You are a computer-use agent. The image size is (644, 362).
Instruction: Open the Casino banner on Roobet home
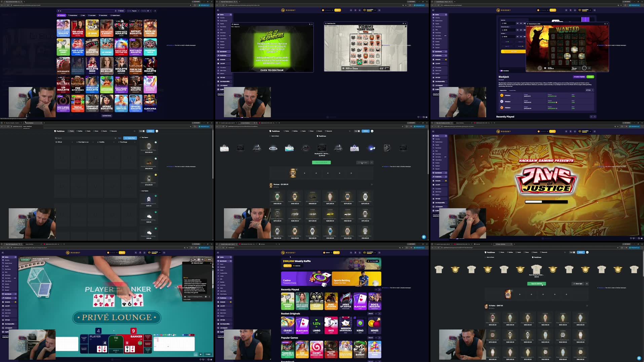[306, 278]
